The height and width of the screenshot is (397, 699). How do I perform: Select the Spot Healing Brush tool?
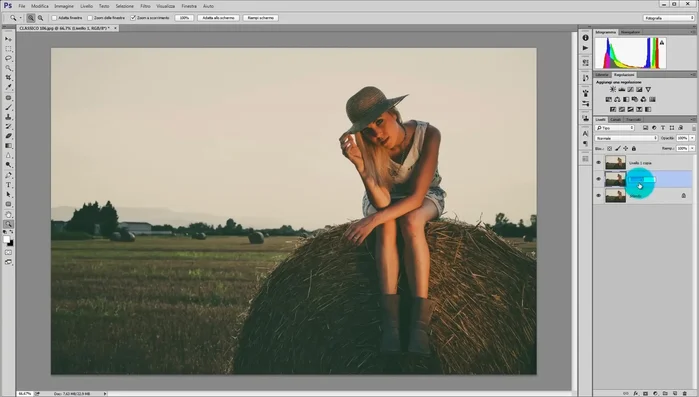pyautogui.click(x=8, y=98)
